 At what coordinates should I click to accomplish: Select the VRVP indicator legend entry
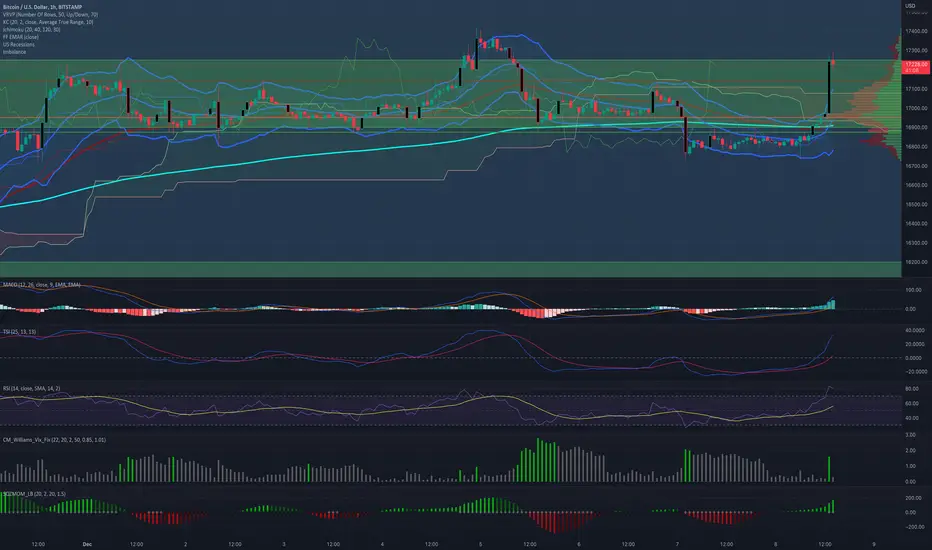pos(51,14)
